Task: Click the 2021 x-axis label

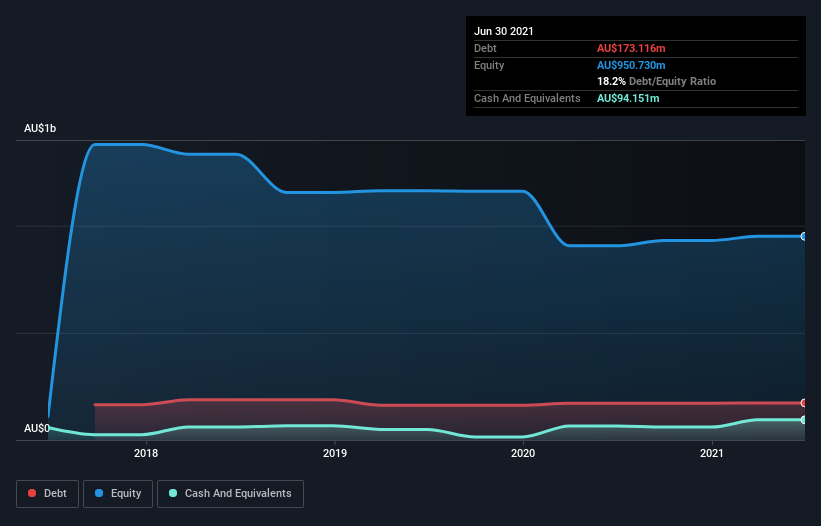Action: [712, 453]
